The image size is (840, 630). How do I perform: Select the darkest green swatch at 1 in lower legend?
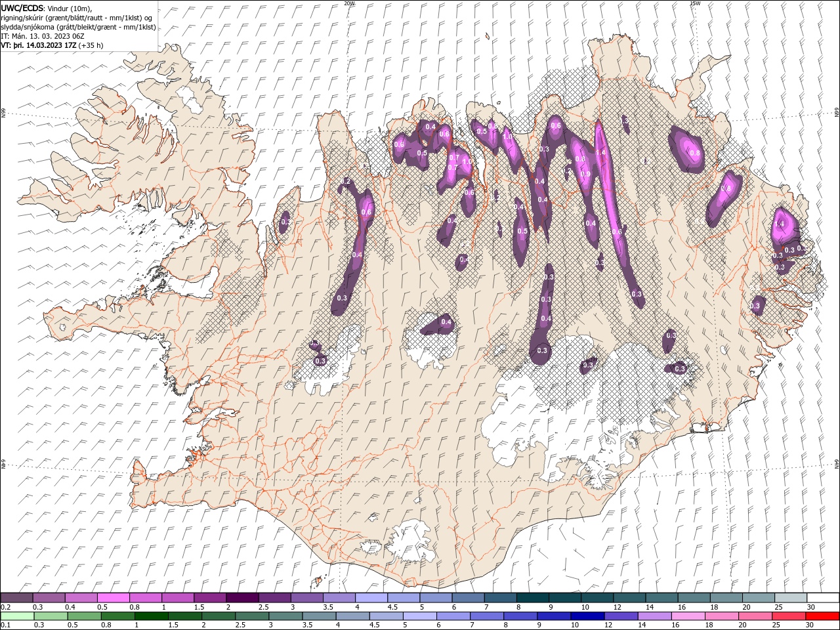[x=152, y=616]
